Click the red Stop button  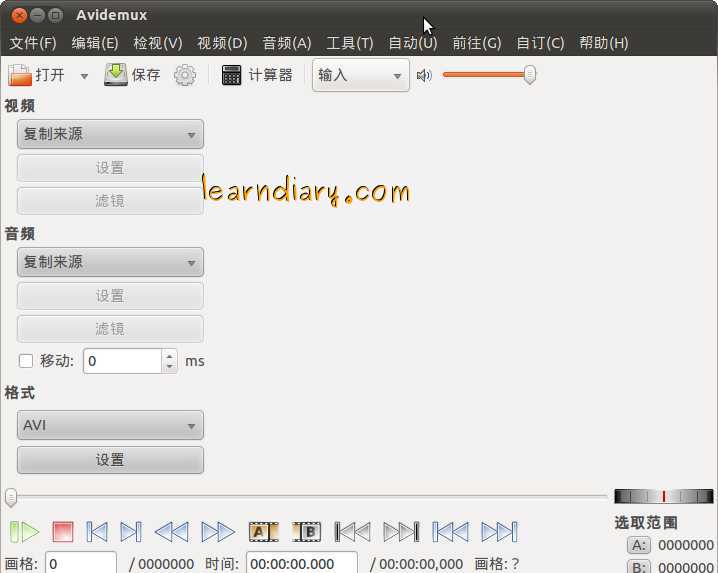point(63,532)
